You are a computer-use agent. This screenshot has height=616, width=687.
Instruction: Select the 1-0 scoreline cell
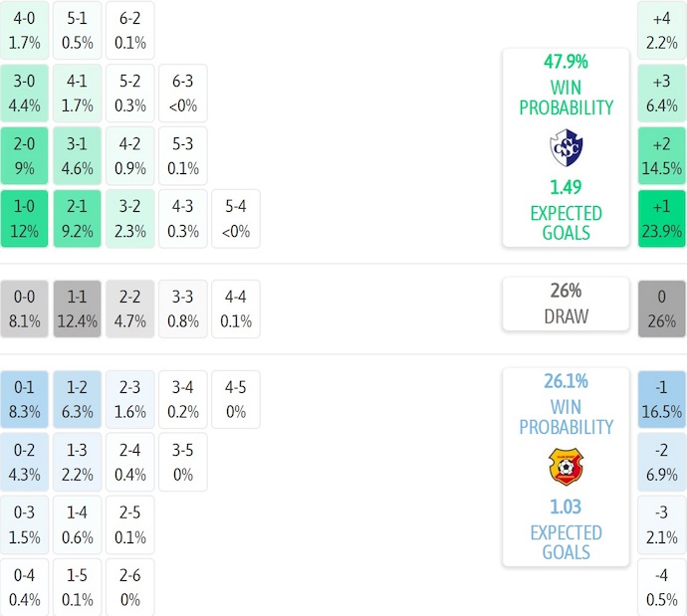click(25, 219)
